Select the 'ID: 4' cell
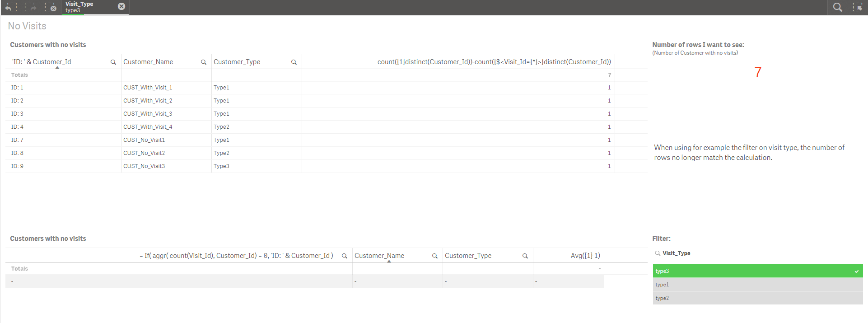 point(63,127)
